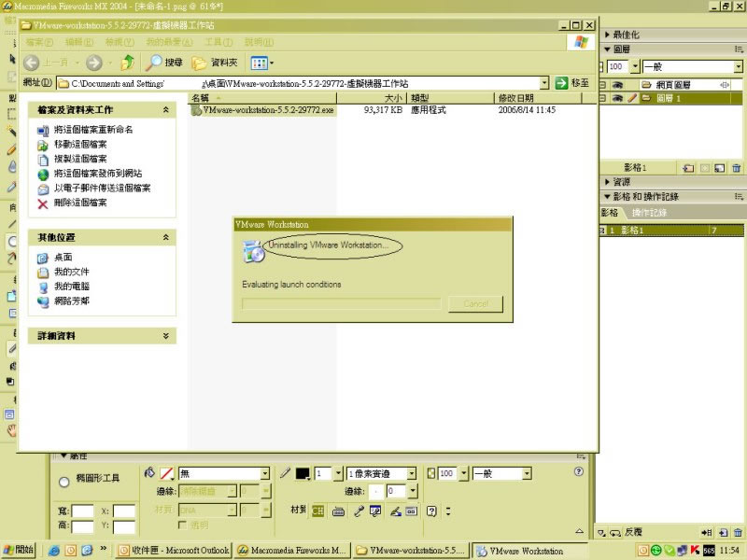
Task: Click the CH language indicator on language bar
Action: [x=317, y=511]
